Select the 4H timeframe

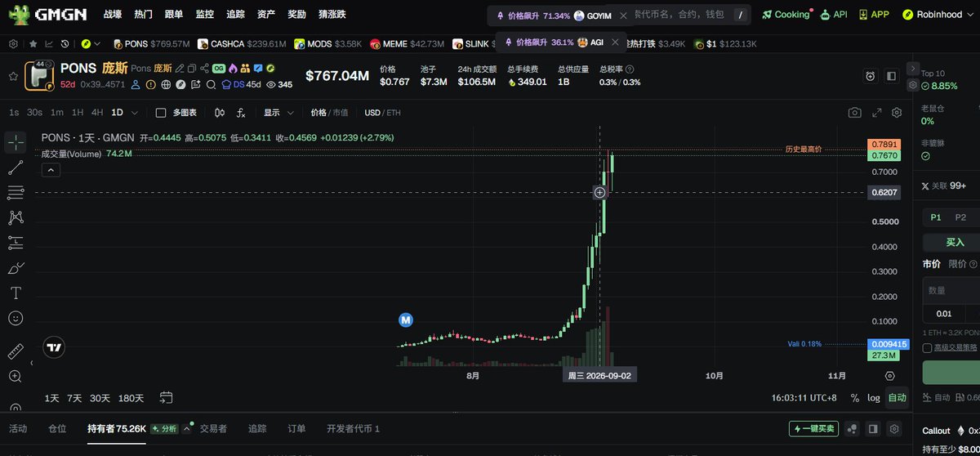point(97,113)
